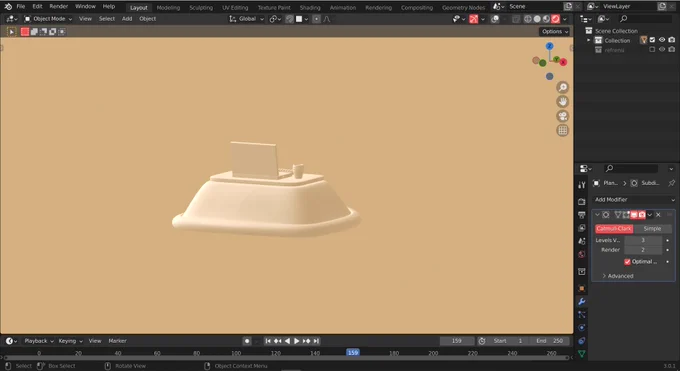
Task: Select material preview viewport shading
Action: coord(546,19)
